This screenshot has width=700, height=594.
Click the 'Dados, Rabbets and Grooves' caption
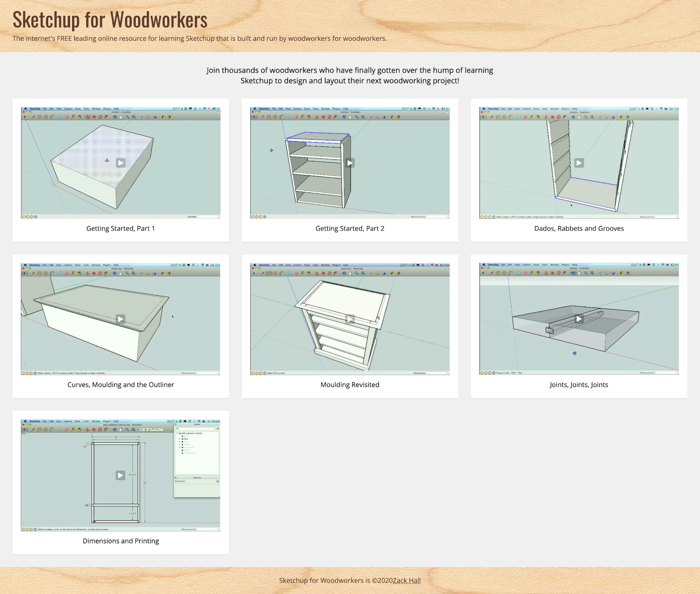(579, 228)
